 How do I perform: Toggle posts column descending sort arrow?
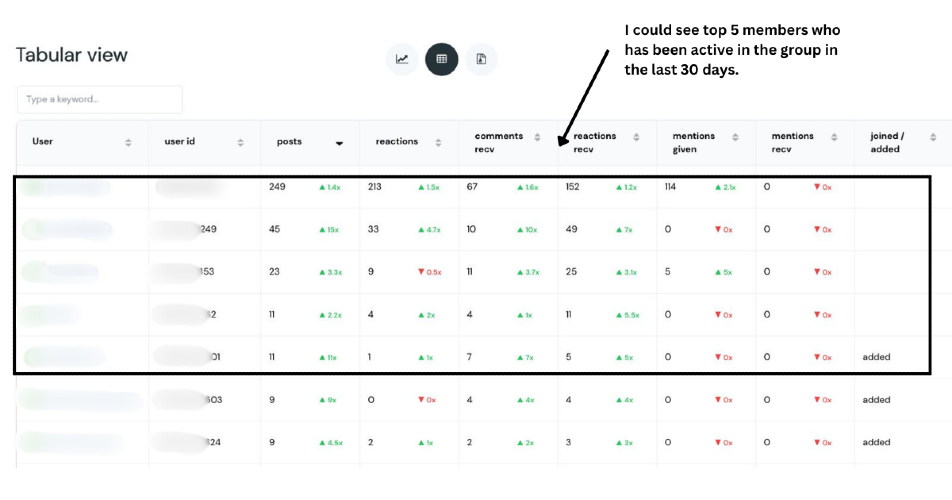pyautogui.click(x=339, y=143)
